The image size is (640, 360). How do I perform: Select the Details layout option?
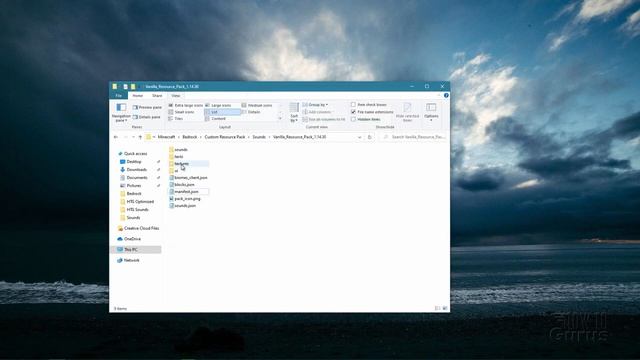[x=251, y=112]
